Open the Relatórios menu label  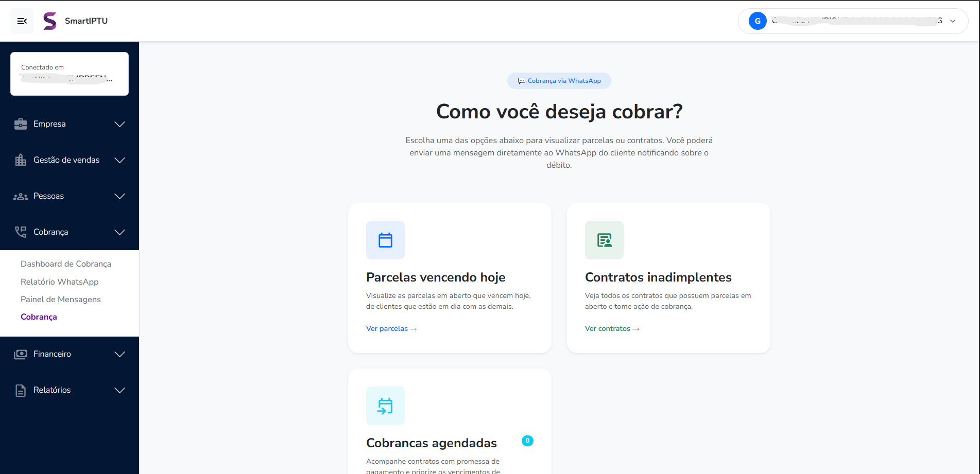(x=52, y=390)
